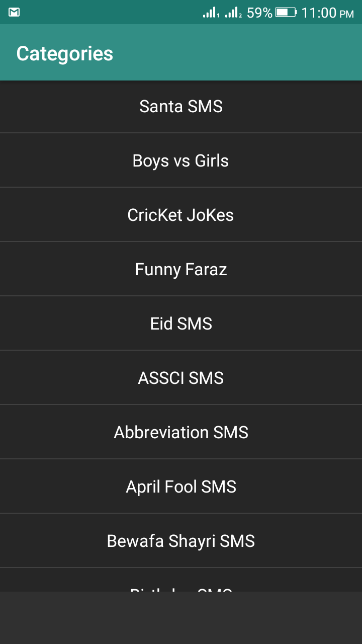Tap the 59% battery percentage text
Viewport: 362px width, 644px height.
pyautogui.click(x=259, y=13)
